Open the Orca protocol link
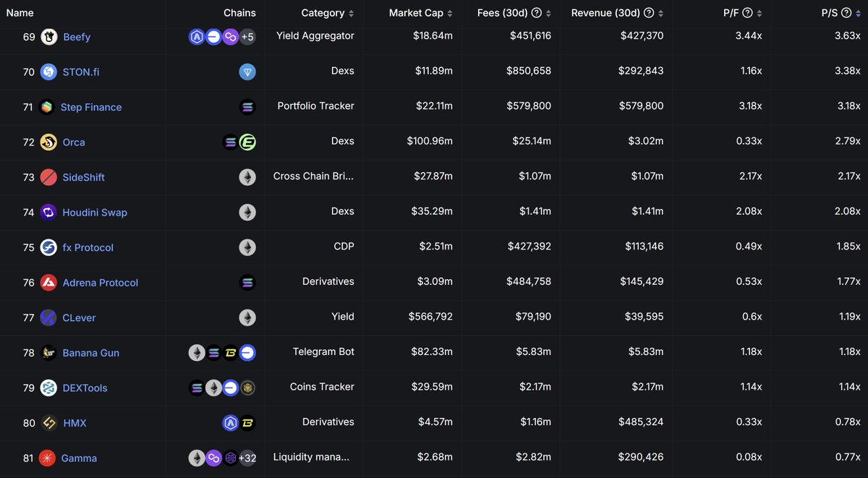The height and width of the screenshot is (478, 868). 74,142
